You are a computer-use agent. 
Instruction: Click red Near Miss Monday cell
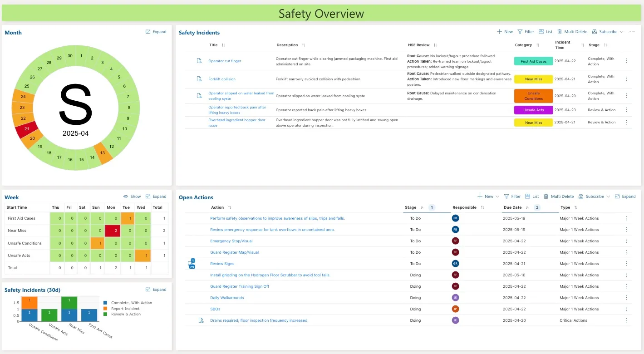tap(112, 231)
